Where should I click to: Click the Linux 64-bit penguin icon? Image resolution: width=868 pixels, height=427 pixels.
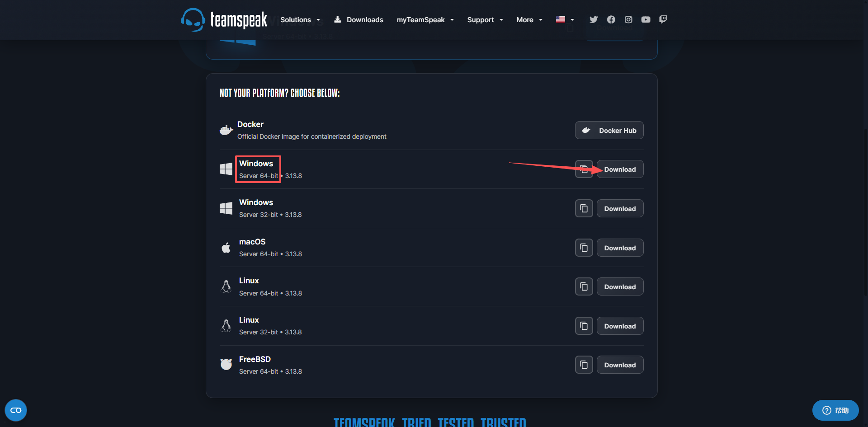226,286
